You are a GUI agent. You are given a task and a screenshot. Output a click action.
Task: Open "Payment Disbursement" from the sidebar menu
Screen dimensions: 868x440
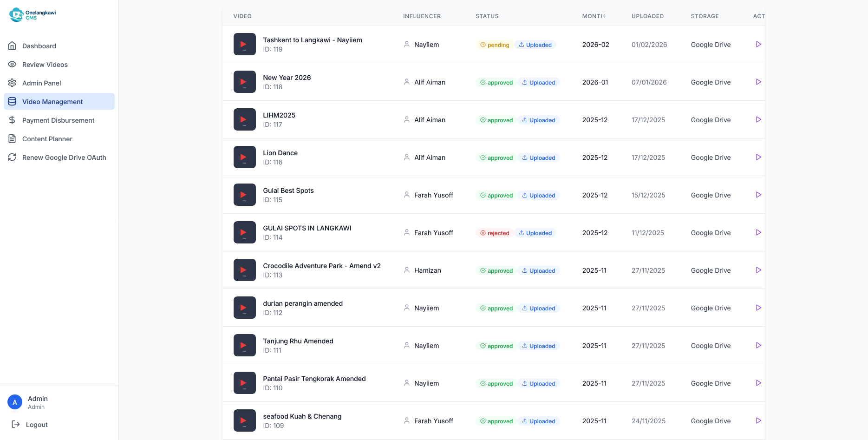click(58, 120)
